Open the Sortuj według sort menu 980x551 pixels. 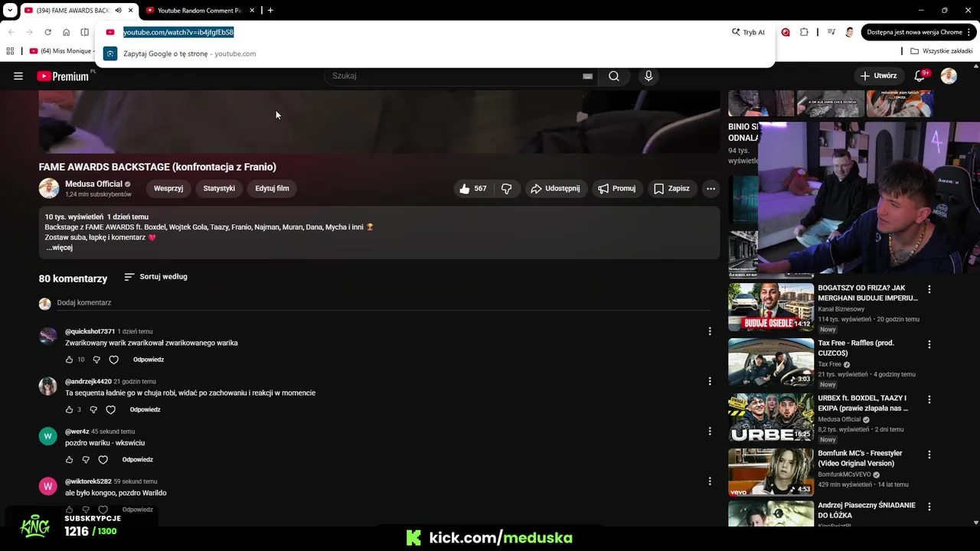pyautogui.click(x=155, y=277)
